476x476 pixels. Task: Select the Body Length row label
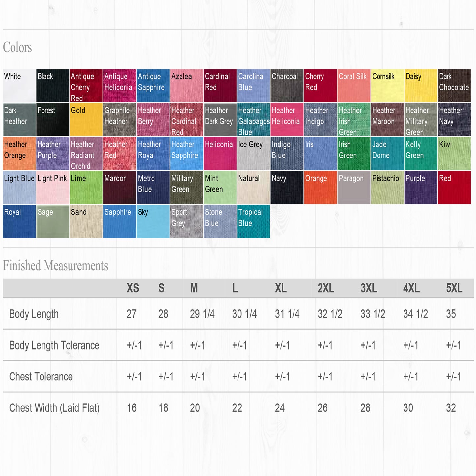click(34, 314)
